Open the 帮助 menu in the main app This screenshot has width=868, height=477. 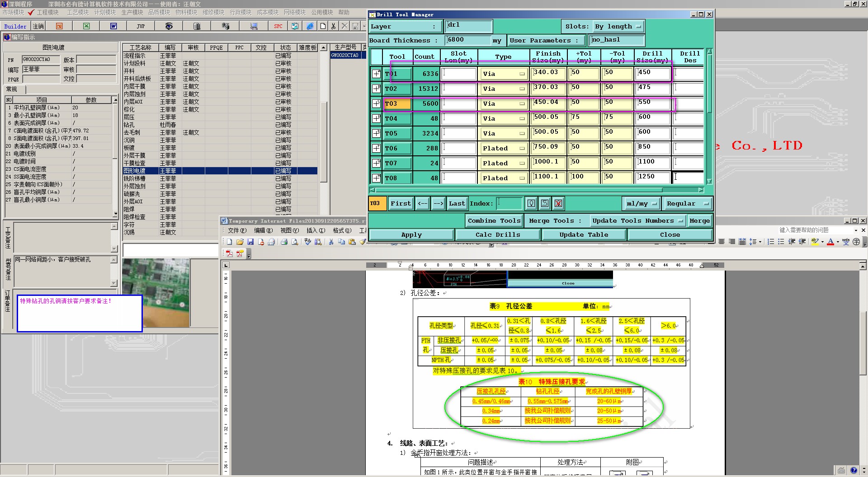coord(344,12)
